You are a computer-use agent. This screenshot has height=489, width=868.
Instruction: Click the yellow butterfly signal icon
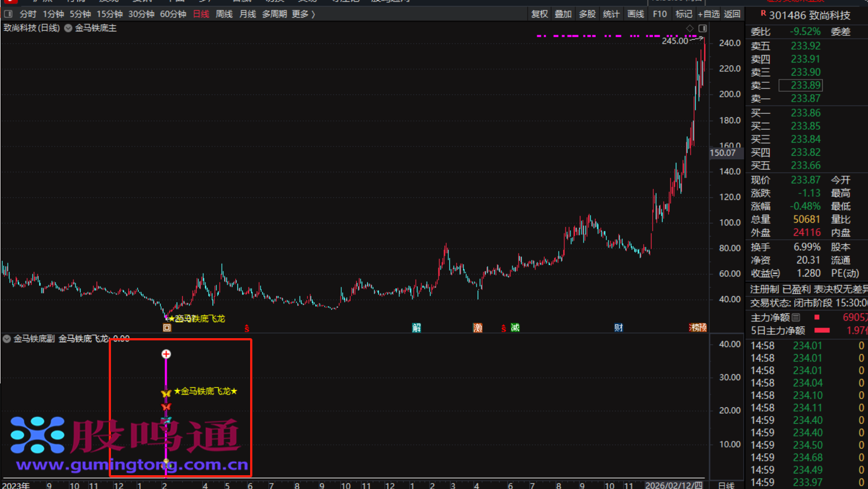click(x=166, y=393)
